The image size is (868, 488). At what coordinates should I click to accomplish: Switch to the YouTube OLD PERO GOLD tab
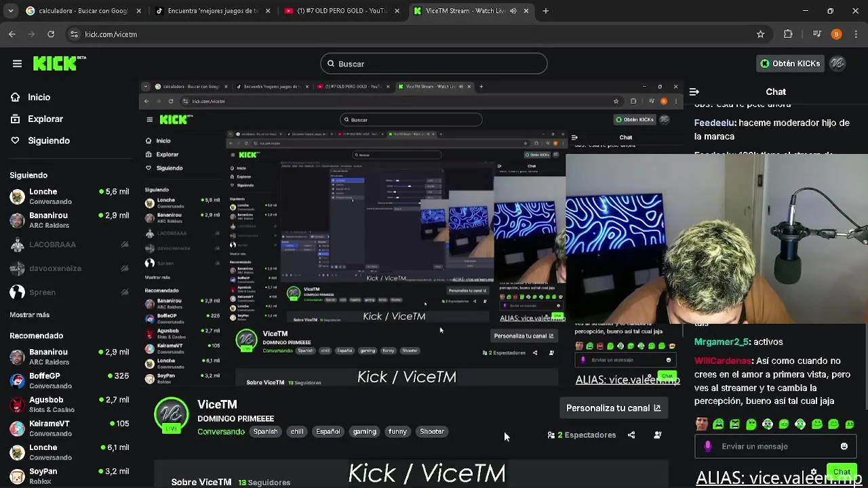[342, 11]
